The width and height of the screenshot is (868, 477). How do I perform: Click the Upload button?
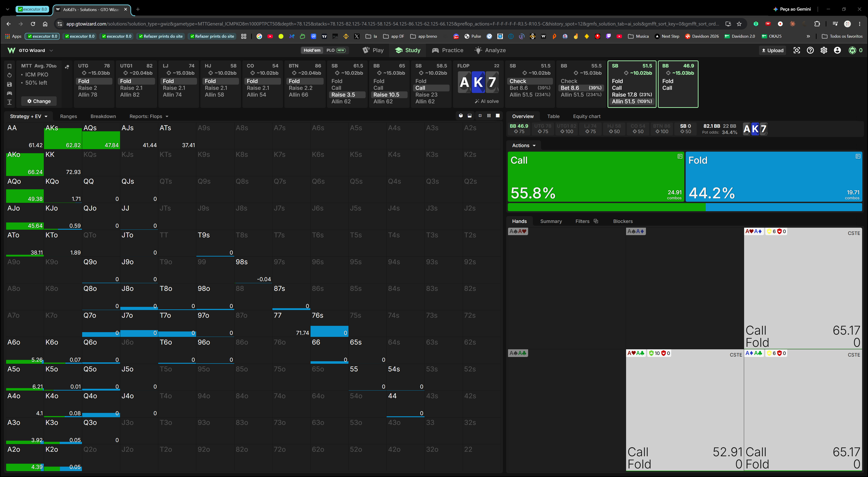coord(773,50)
